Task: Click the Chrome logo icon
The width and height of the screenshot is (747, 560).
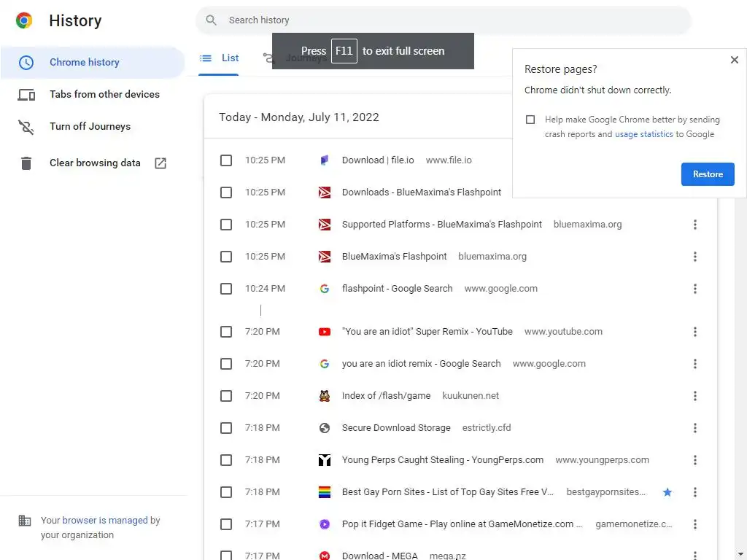Action: (24, 20)
